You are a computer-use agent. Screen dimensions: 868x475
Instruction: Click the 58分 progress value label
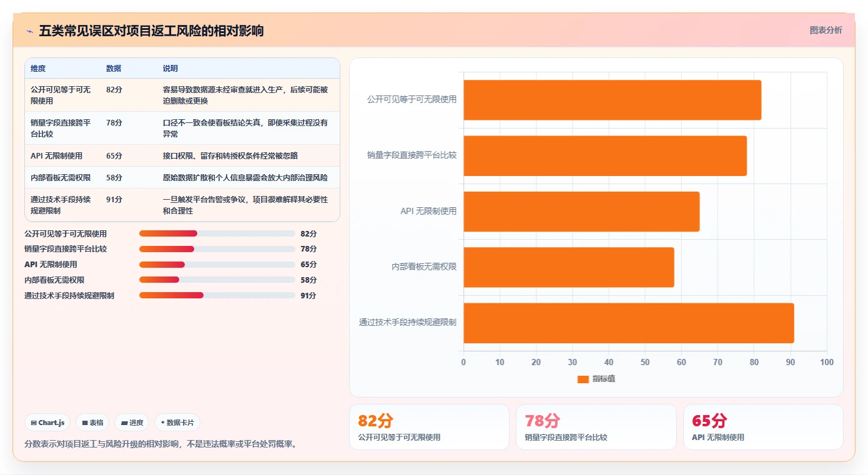(308, 280)
